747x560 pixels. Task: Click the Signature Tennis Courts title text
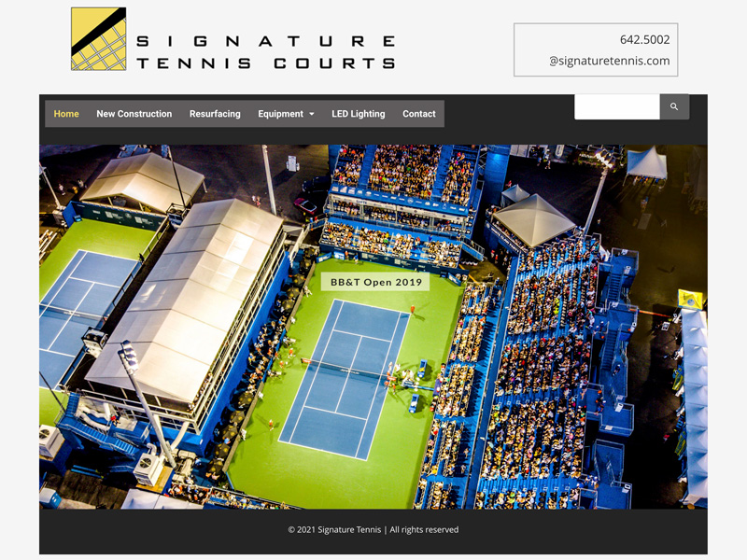click(266, 52)
